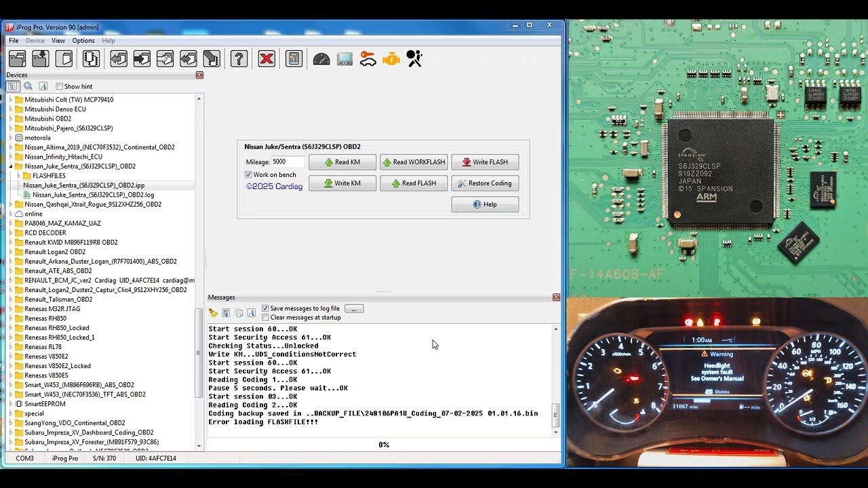Open the View menu
The image size is (868, 488).
tap(58, 41)
